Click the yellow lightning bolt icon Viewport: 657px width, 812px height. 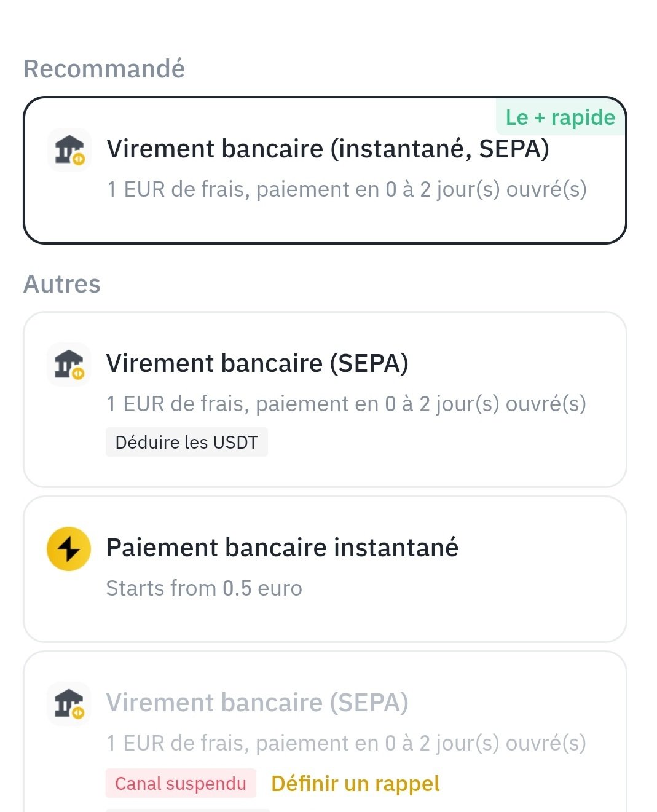click(69, 549)
